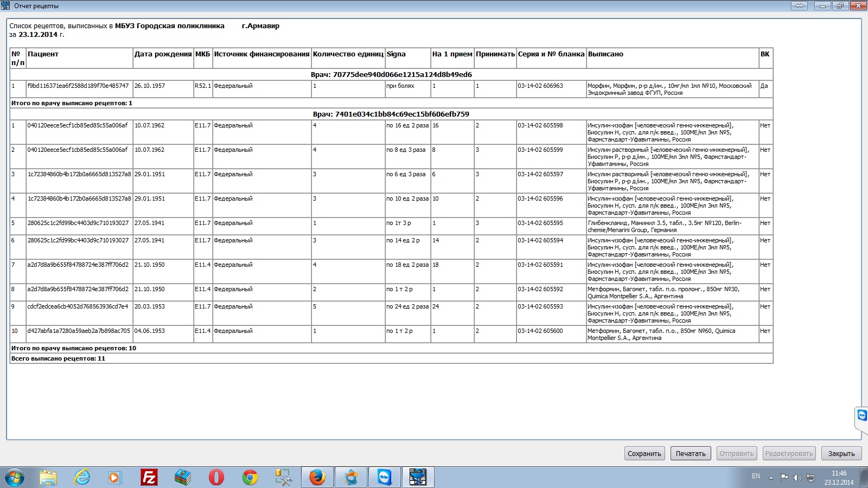Click the TeamViewer side panel tab

(861, 416)
